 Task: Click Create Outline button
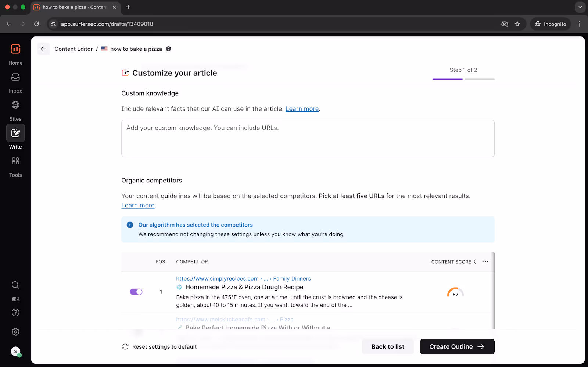[x=457, y=347]
